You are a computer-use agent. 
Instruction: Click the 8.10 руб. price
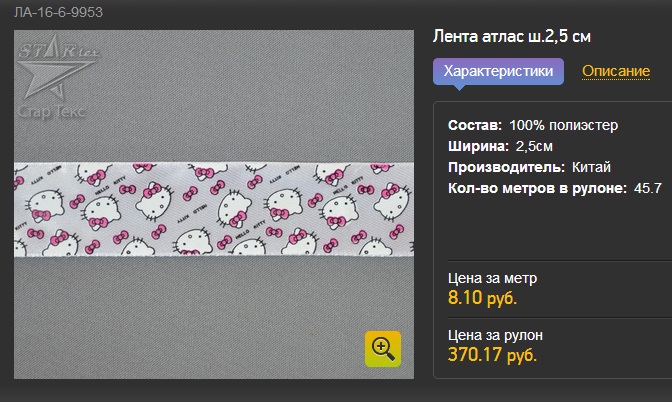tap(482, 297)
